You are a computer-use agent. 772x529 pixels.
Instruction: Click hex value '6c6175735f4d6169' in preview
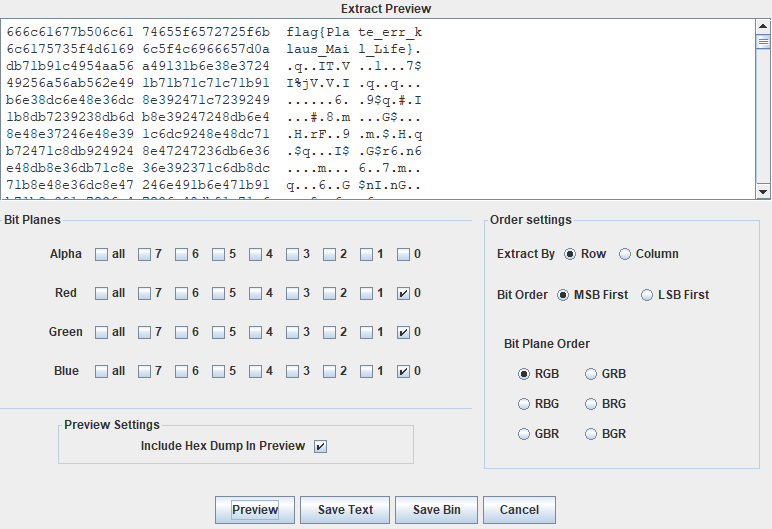pyautogui.click(x=70, y=49)
